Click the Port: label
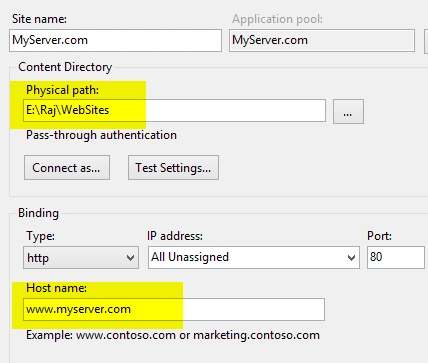Viewport: 428px width, 363px height. point(379,236)
